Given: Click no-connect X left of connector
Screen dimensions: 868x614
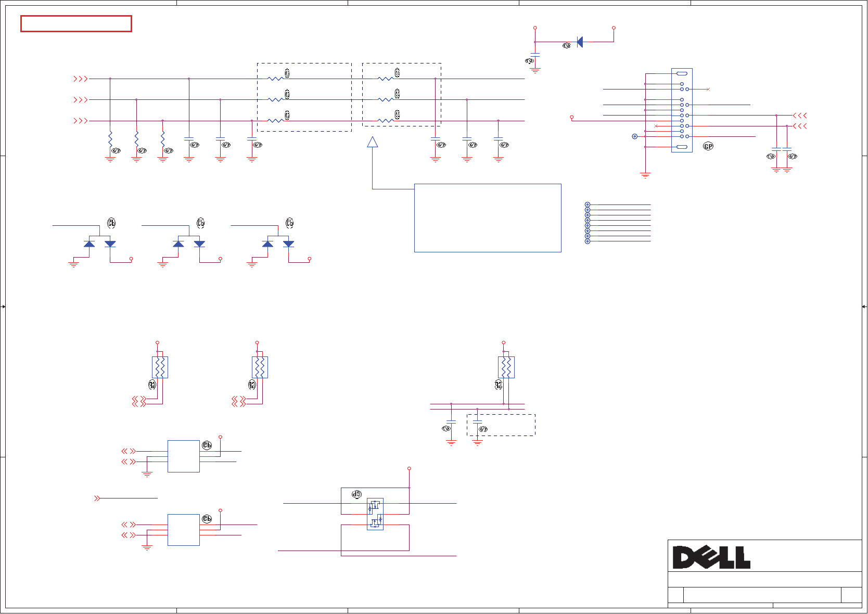Looking at the screenshot, I should (x=656, y=126).
